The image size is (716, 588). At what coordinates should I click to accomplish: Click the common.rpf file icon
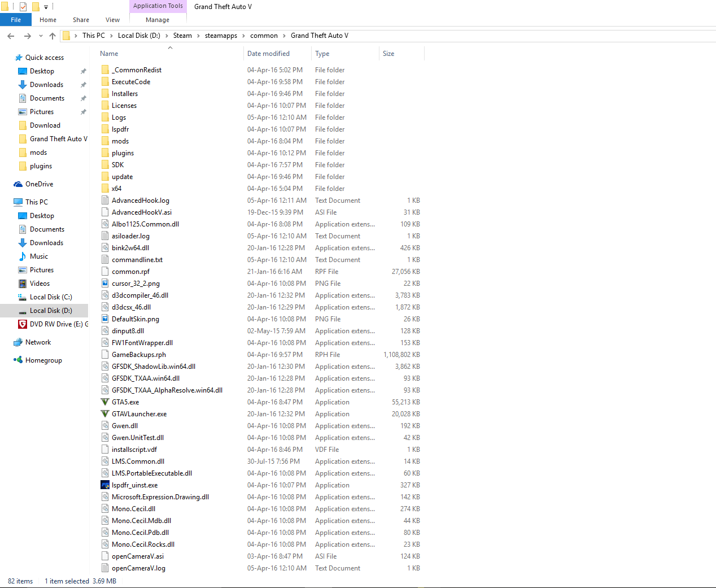pos(105,272)
